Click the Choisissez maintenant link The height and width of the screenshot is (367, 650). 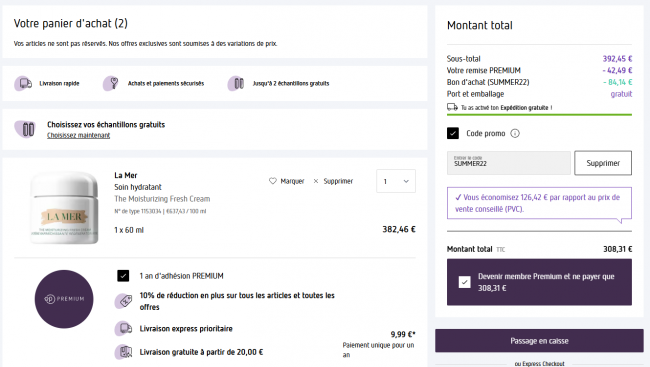click(x=78, y=136)
